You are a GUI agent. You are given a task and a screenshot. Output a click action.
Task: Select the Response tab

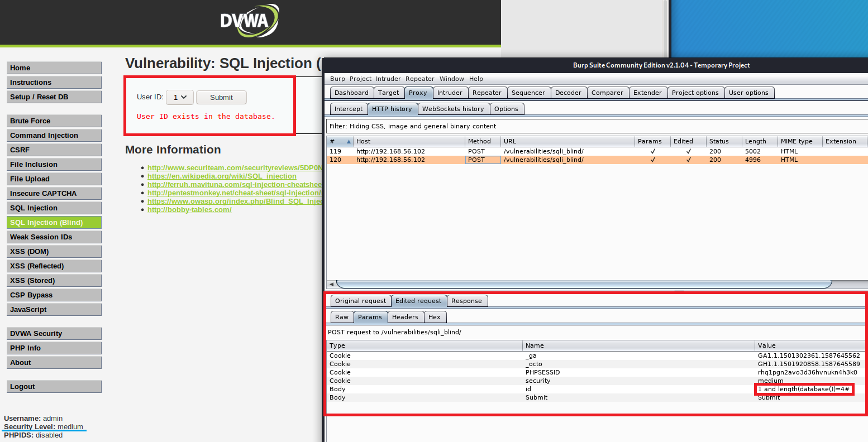pyautogui.click(x=466, y=301)
